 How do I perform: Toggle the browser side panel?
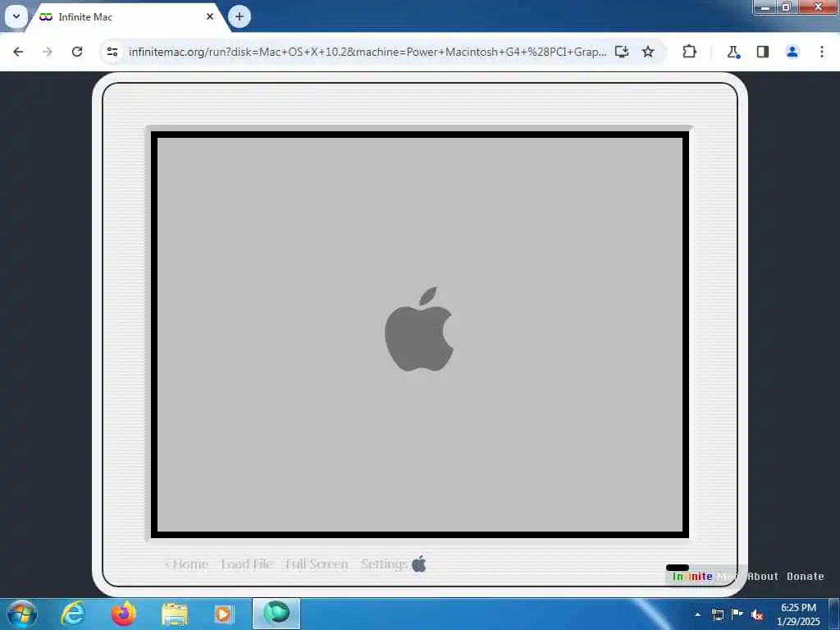763,52
